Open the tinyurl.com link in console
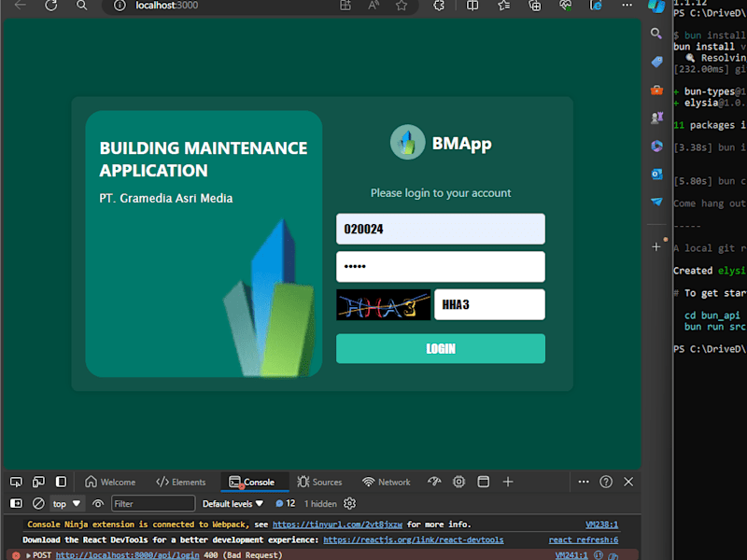Image resolution: width=747 pixels, height=560 pixels. point(337,525)
